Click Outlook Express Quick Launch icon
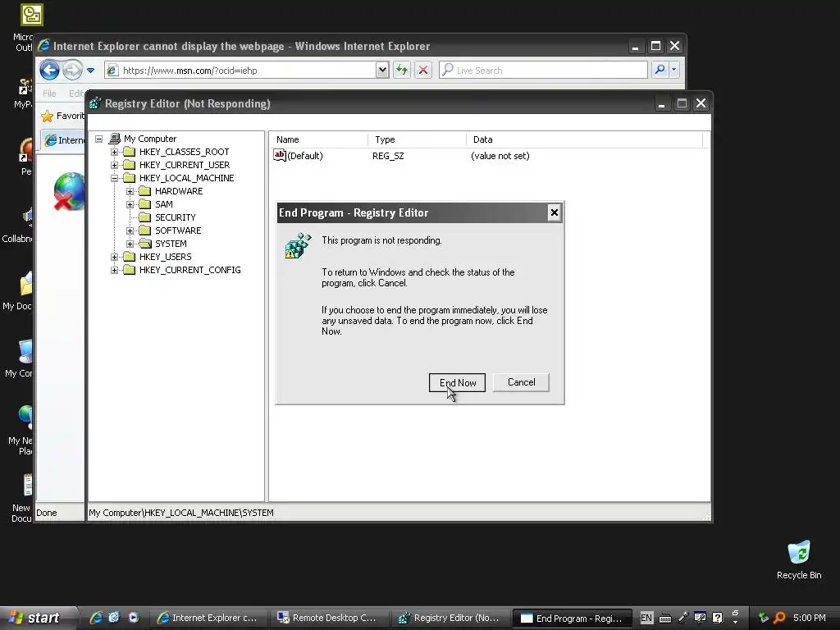This screenshot has width=840, height=630. (114, 618)
